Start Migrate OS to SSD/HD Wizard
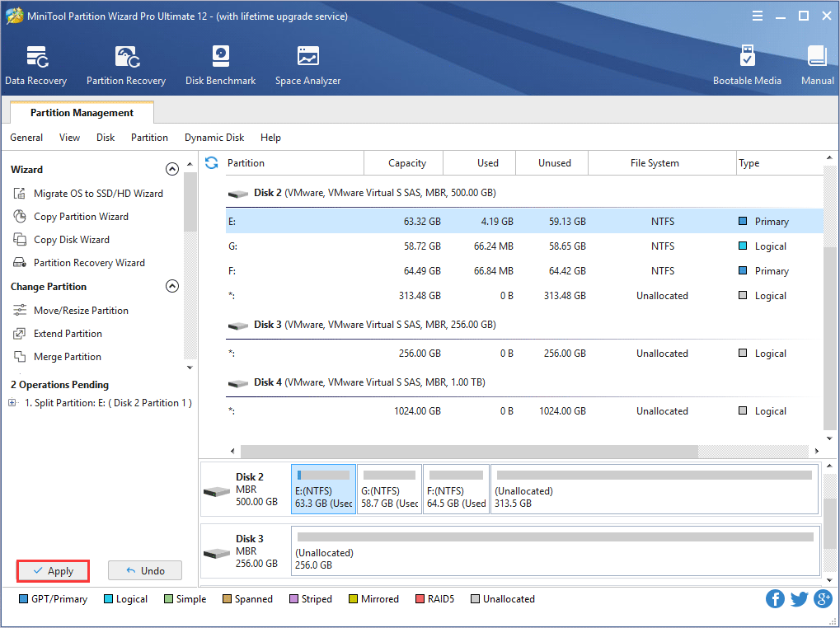Viewport: 840px width, 628px height. coord(88,194)
